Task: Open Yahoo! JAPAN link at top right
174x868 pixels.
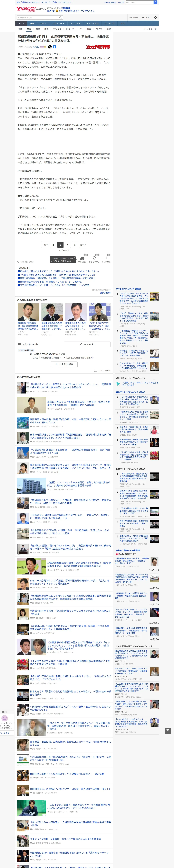Action: coord(110,2)
